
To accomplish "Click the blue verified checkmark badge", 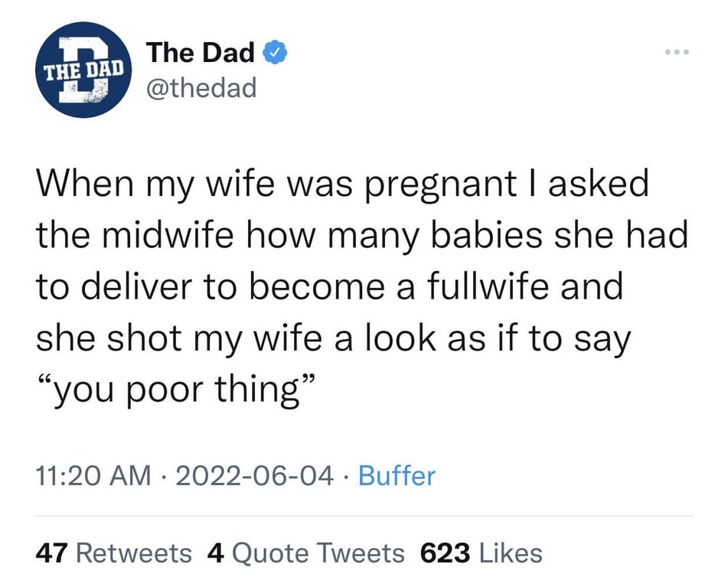I will point(276,53).
